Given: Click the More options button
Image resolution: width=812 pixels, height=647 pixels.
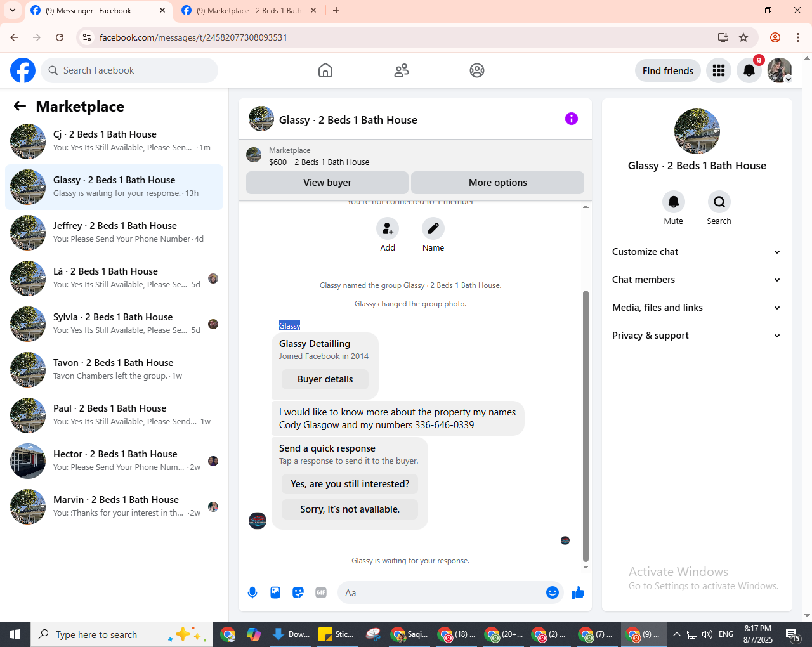Looking at the screenshot, I should (498, 183).
